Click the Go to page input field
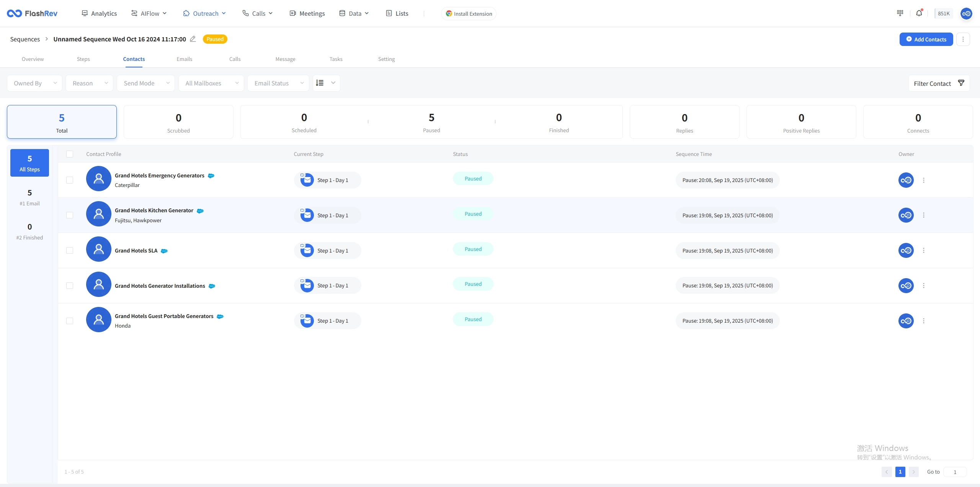Screen dimensions: 980x487 [x=955, y=472]
